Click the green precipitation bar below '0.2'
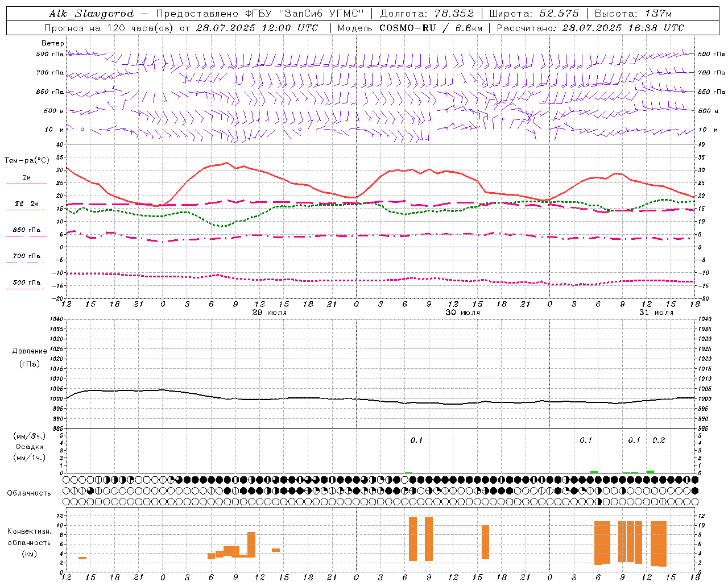Viewport: 728px width, 582px height. [650, 472]
